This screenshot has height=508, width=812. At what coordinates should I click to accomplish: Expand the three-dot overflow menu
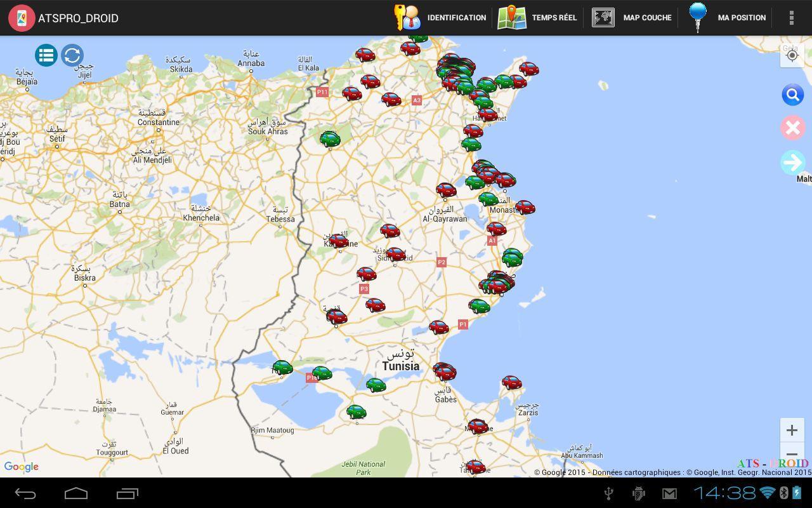pos(791,18)
